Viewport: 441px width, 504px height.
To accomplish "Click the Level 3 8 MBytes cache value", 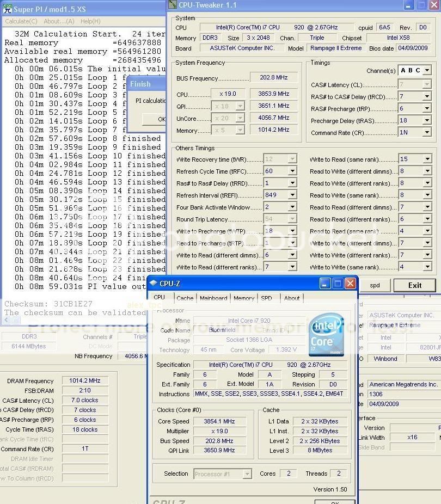I will [x=320, y=450].
